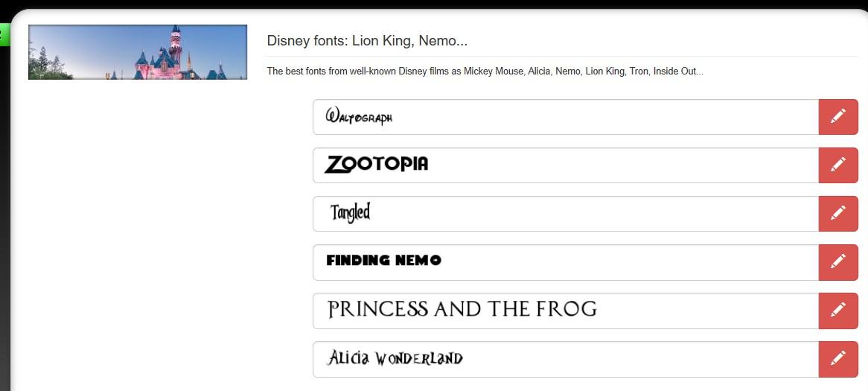
Task: Open editor for Finding Nemo font
Action: pos(837,261)
